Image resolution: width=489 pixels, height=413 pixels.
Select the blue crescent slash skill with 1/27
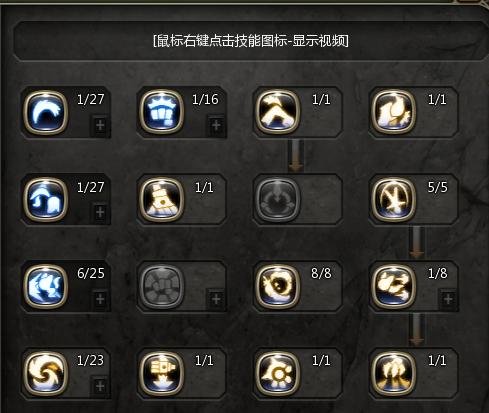point(46,112)
